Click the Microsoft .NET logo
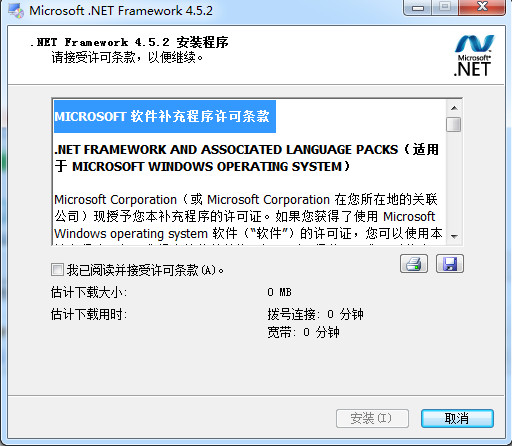This screenshot has width=512, height=446. (474, 55)
